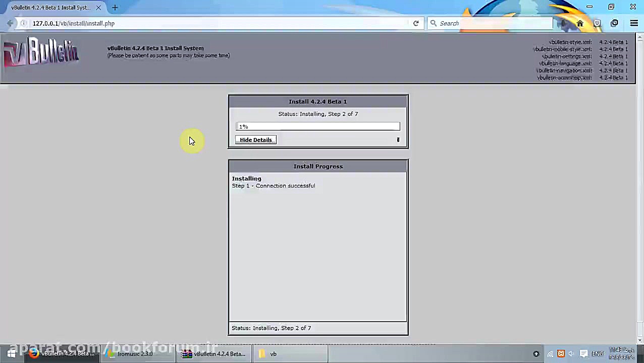Click the Hide Details button
This screenshot has height=363, width=644.
pyautogui.click(x=256, y=140)
